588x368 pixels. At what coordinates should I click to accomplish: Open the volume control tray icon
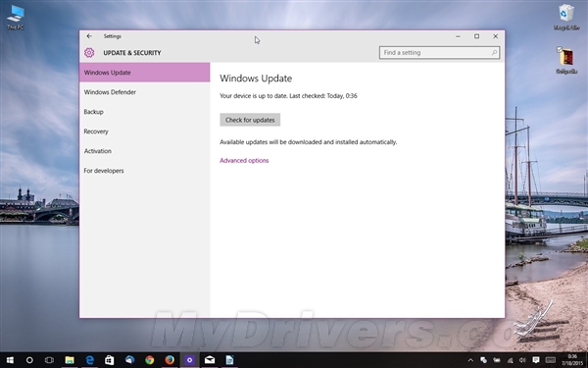coord(522,360)
